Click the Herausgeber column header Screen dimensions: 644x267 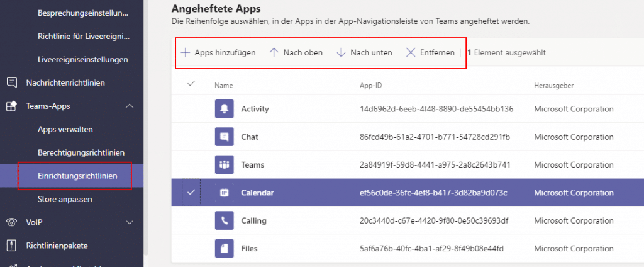click(553, 86)
